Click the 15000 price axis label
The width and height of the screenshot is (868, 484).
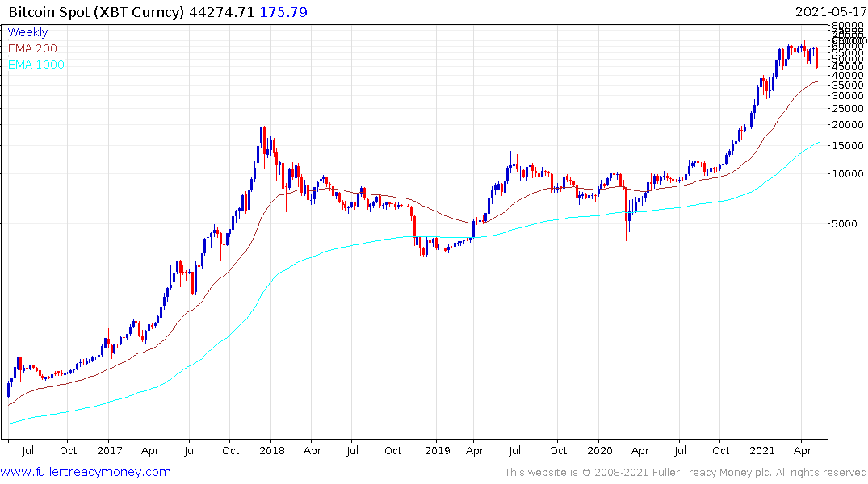coord(848,145)
